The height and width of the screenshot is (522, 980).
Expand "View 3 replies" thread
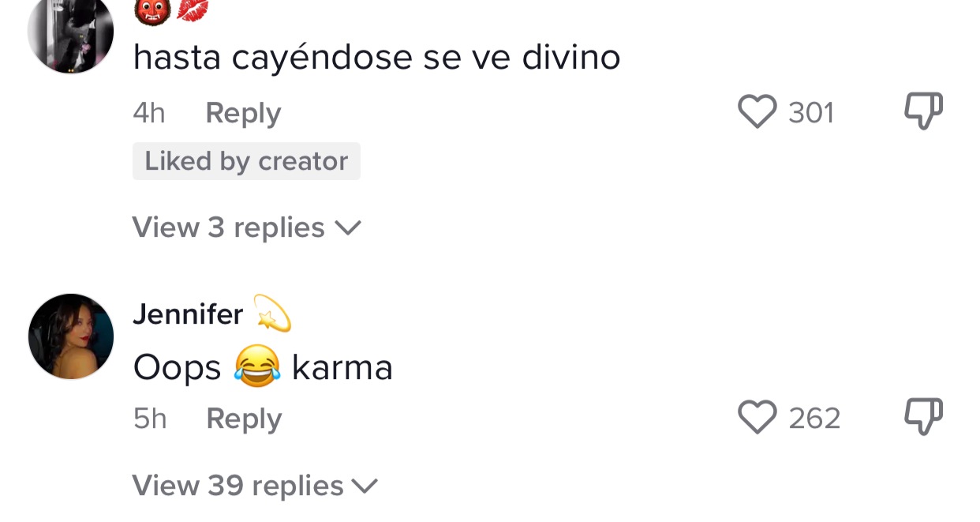228,227
